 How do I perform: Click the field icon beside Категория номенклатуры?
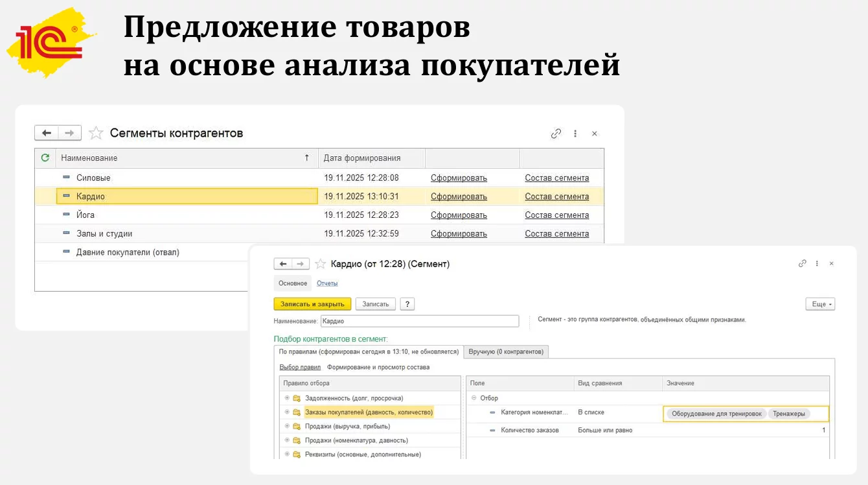492,412
